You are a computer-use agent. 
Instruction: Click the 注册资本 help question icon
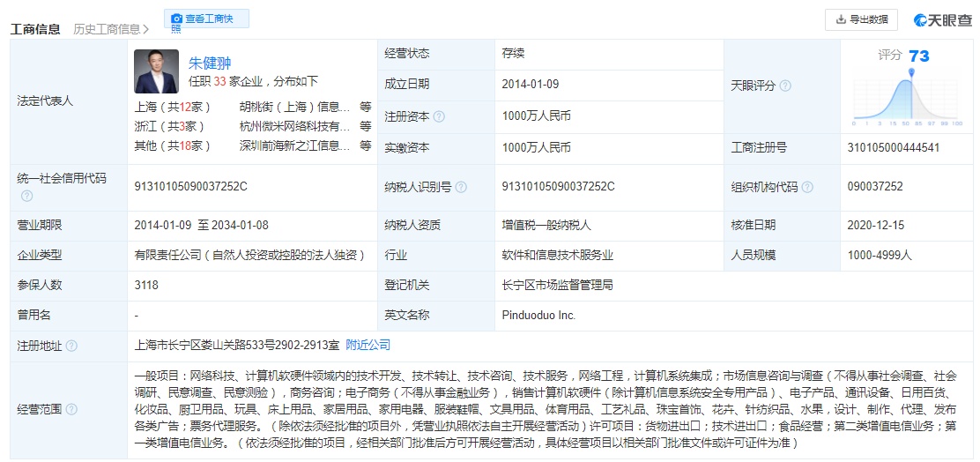[x=440, y=116]
